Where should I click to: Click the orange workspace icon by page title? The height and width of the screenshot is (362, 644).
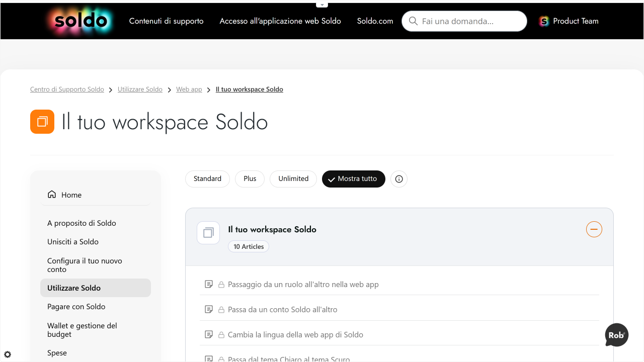[x=42, y=122]
